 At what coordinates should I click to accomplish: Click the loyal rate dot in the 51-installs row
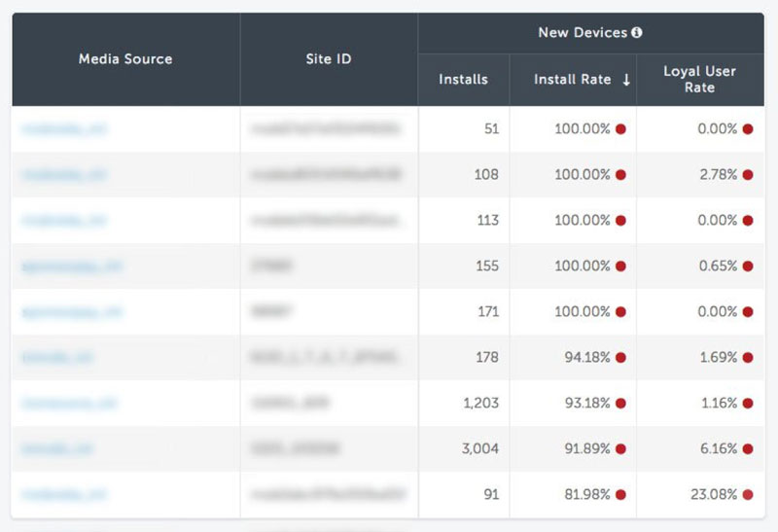coord(748,129)
